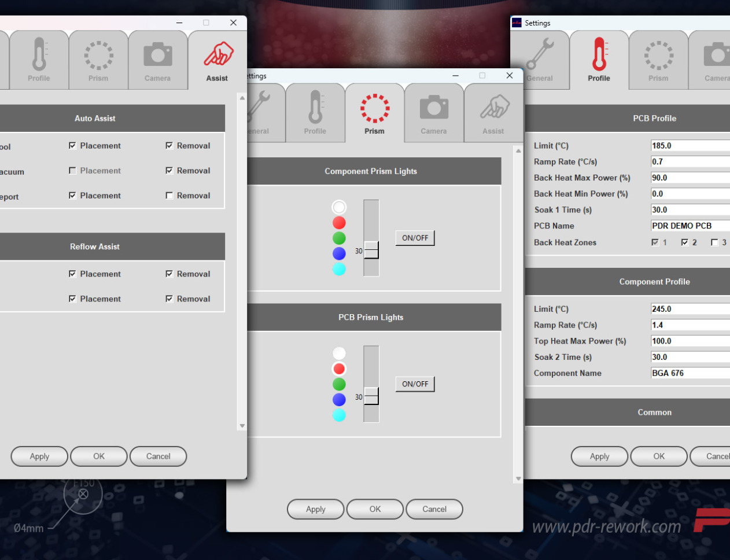Toggle Component Prism Lights ON/OFF button
This screenshot has width=730, height=560.
(415, 238)
